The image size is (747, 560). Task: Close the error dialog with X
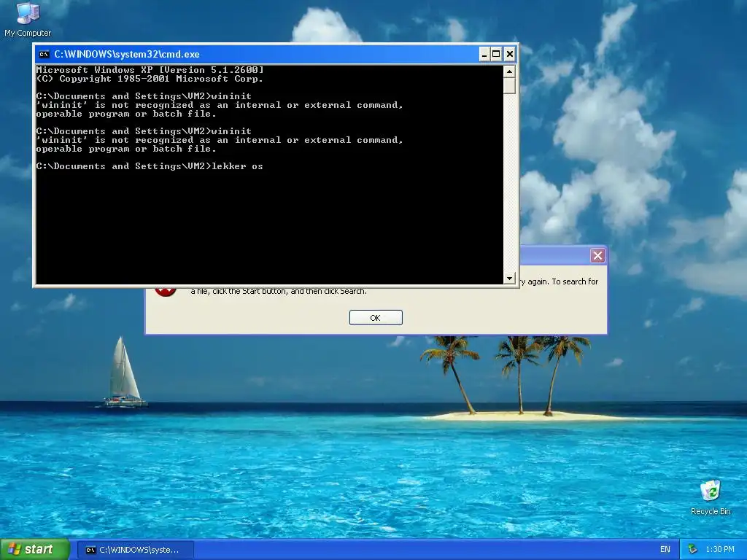point(597,256)
